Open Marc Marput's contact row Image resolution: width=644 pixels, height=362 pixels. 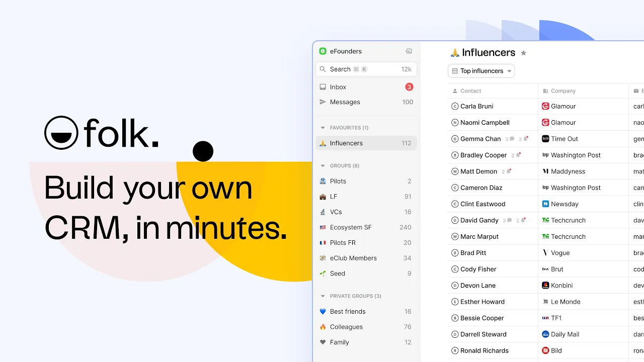[x=493, y=236]
